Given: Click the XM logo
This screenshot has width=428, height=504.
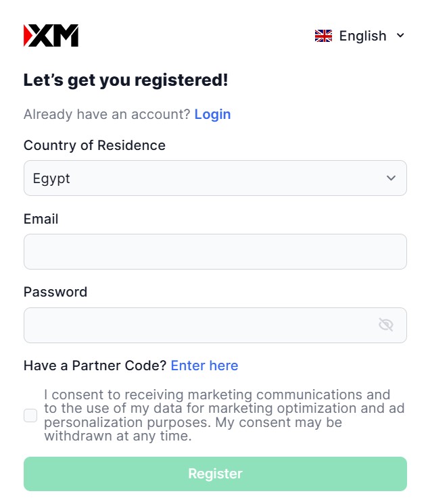Looking at the screenshot, I should pyautogui.click(x=51, y=36).
